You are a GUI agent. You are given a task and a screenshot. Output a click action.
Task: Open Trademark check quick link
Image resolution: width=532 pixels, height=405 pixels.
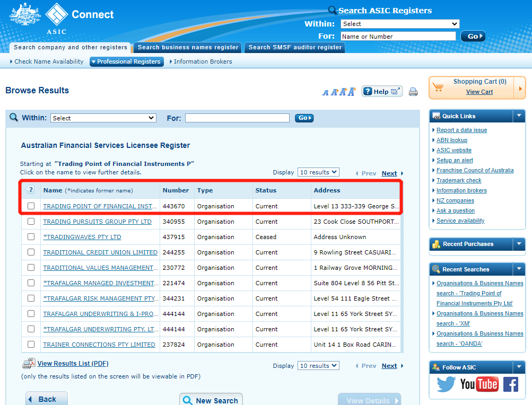pos(459,180)
